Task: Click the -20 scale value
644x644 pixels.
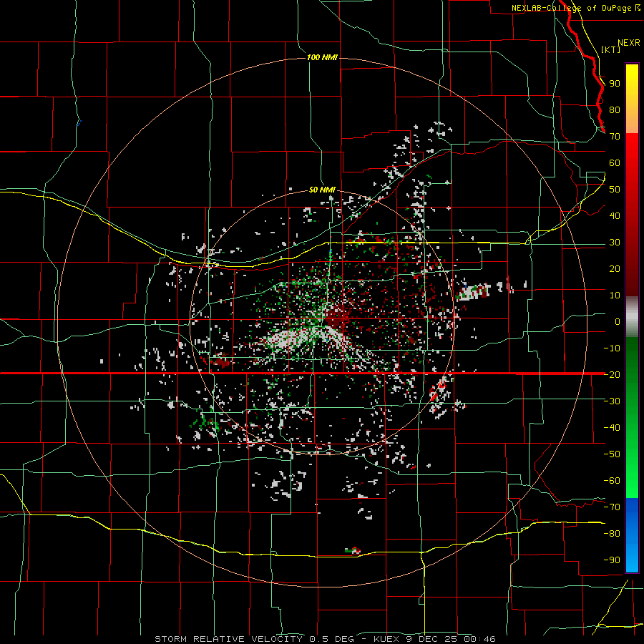Action: [x=612, y=374]
